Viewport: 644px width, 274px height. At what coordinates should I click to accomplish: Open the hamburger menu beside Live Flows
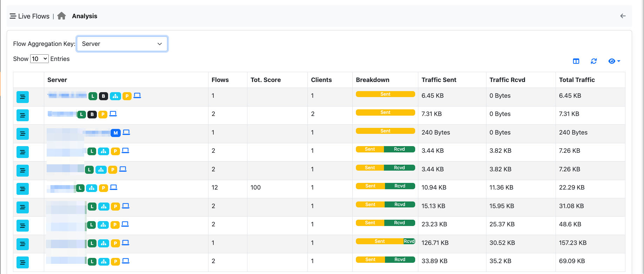click(x=13, y=16)
